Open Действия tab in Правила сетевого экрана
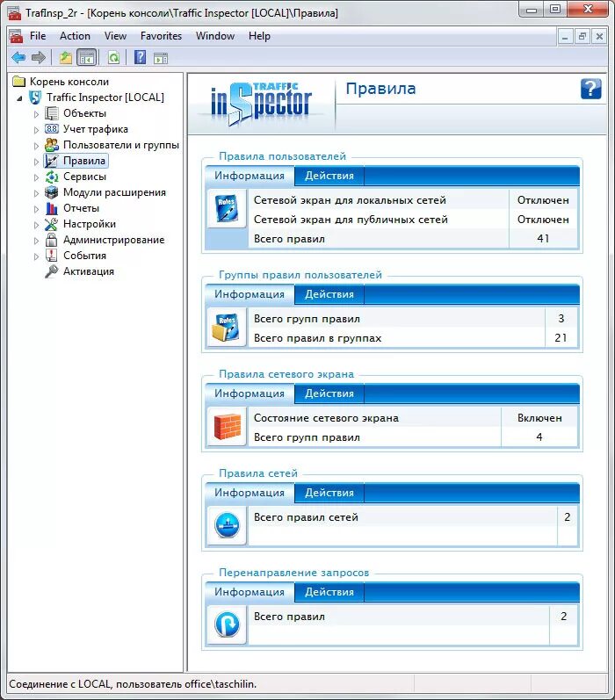The height and width of the screenshot is (700, 615). [x=329, y=393]
